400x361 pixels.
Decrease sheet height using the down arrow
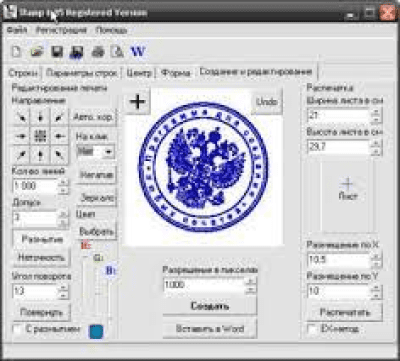pos(376,152)
